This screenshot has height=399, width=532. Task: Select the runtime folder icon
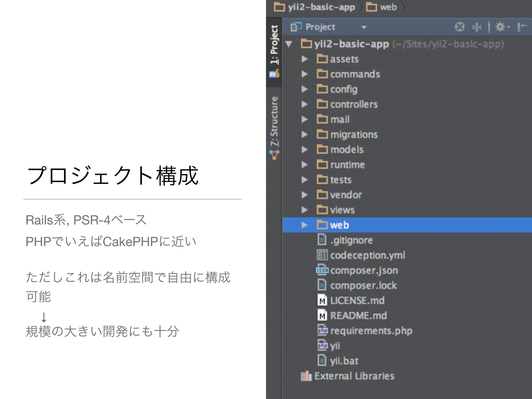coord(322,164)
